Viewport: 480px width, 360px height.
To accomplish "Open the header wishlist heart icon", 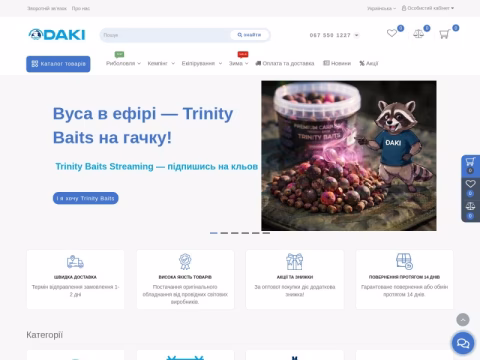I will point(392,33).
